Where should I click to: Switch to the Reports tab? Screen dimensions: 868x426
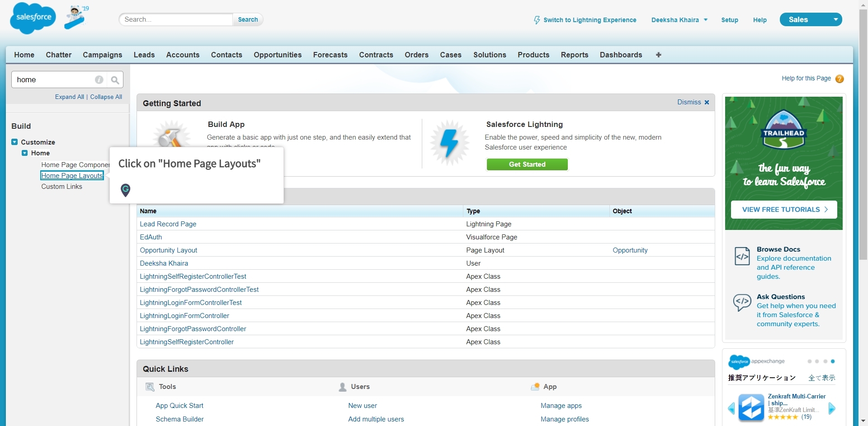(x=575, y=55)
